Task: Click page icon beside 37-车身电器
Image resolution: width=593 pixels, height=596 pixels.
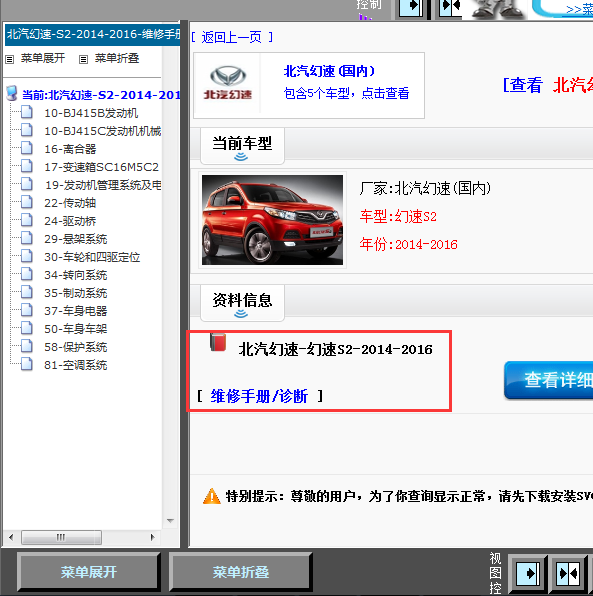Action: click(x=27, y=310)
